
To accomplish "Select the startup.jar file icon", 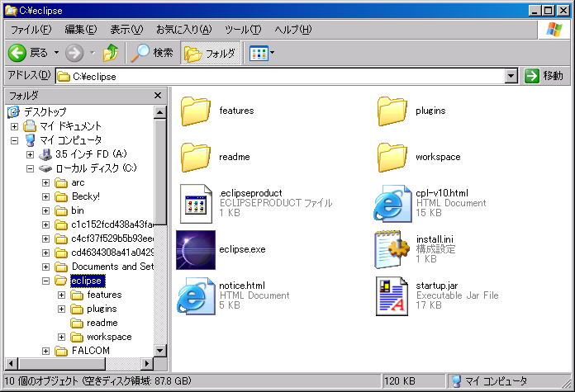I will [x=392, y=296].
